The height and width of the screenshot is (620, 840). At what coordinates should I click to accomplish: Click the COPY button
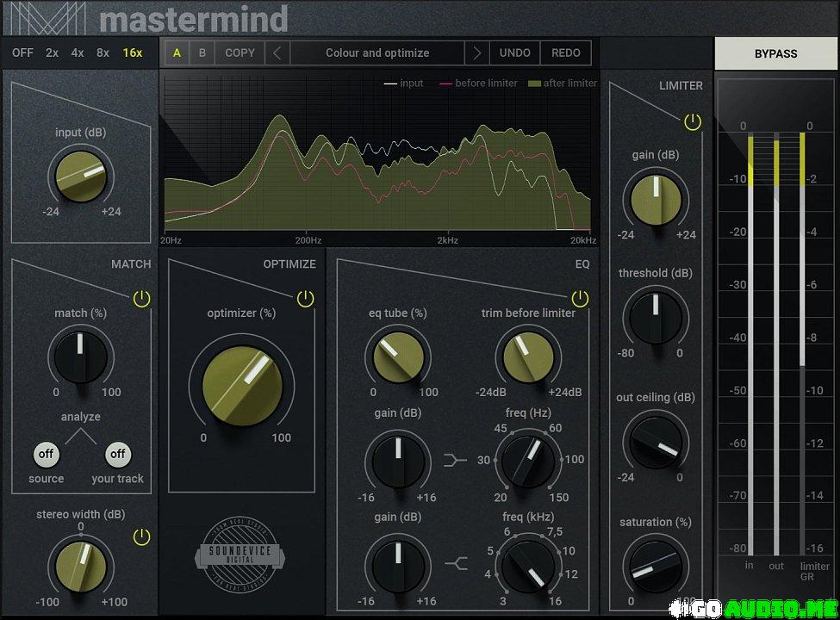(240, 53)
